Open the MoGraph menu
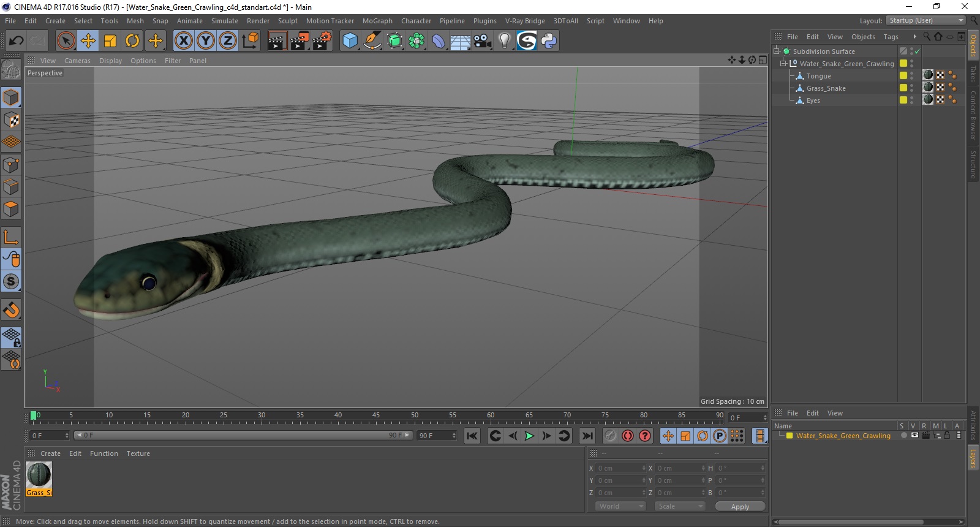980x527 pixels. pos(377,21)
